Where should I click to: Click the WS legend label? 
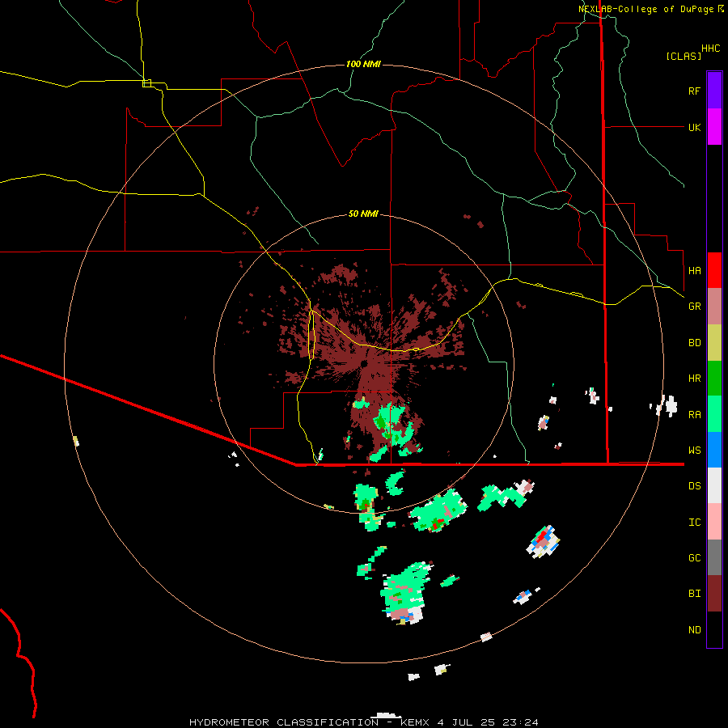tap(694, 451)
